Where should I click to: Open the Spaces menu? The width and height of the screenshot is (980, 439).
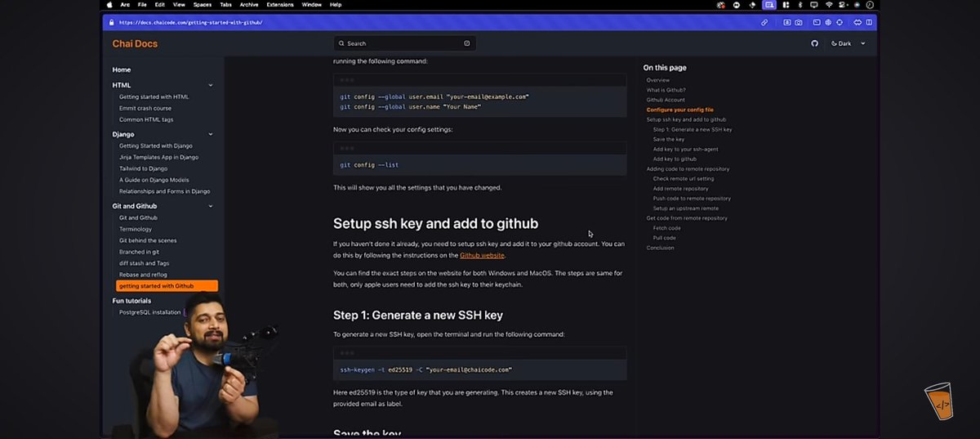coord(202,4)
